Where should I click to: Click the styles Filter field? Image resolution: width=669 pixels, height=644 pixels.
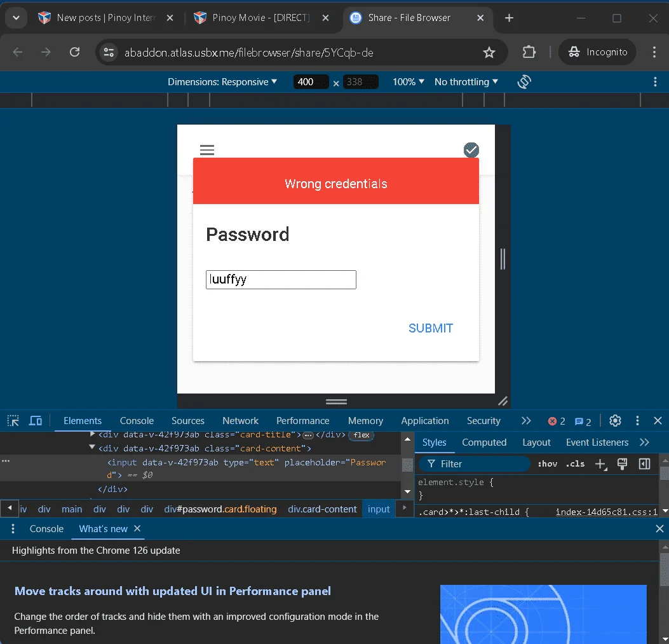[475, 464]
